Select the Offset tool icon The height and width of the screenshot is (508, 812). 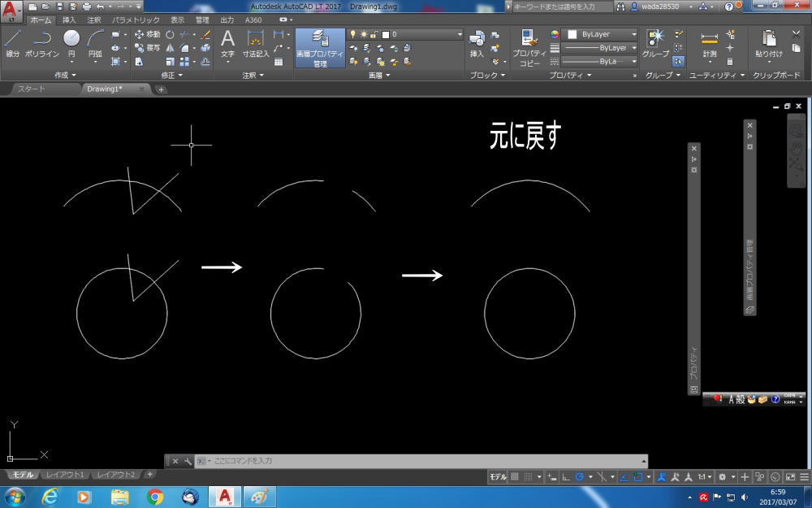tap(205, 61)
